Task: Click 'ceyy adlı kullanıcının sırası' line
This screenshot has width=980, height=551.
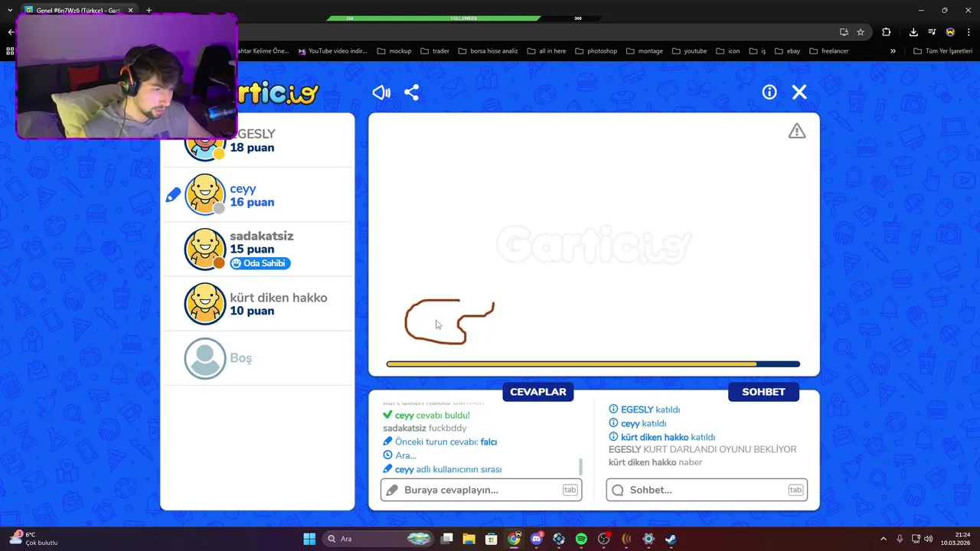Action: click(443, 469)
